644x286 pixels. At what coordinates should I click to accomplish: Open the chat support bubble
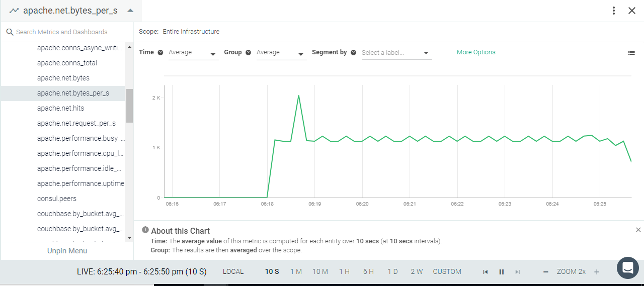point(627,268)
